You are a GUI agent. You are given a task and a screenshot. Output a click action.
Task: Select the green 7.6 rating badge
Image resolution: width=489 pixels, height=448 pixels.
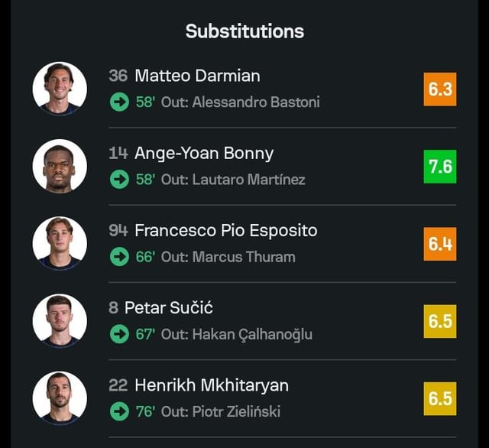[440, 167]
